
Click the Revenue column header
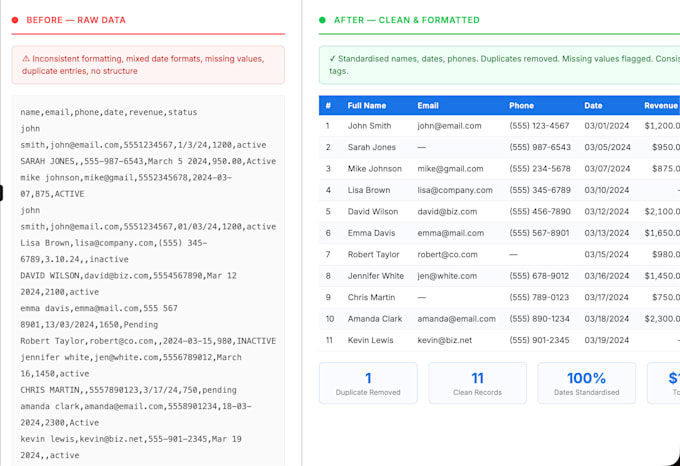pos(661,105)
